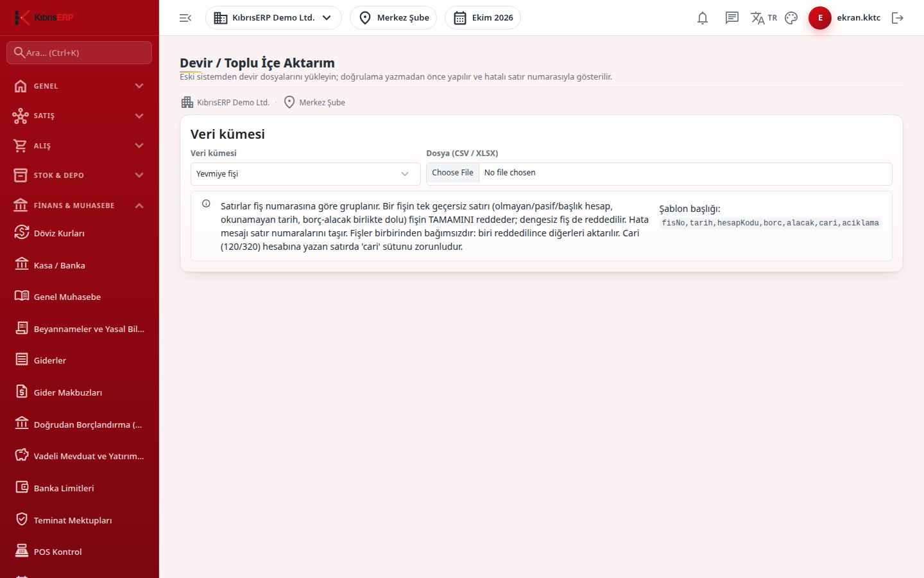Focus the Ara search field
This screenshot has height=578, width=924.
point(80,53)
